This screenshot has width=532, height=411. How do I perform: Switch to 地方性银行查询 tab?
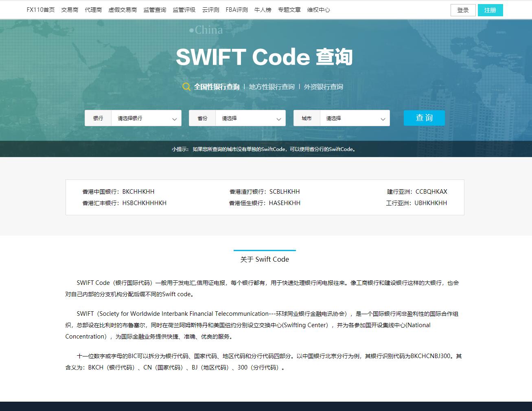pos(272,87)
